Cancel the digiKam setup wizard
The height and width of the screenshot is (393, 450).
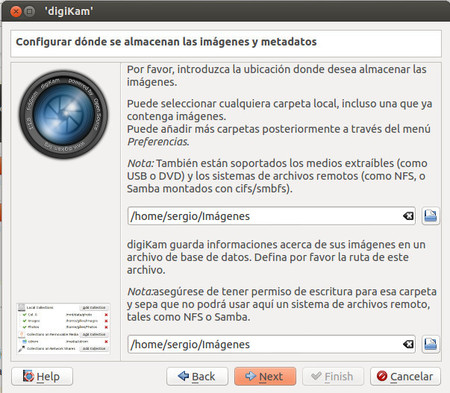point(405,376)
